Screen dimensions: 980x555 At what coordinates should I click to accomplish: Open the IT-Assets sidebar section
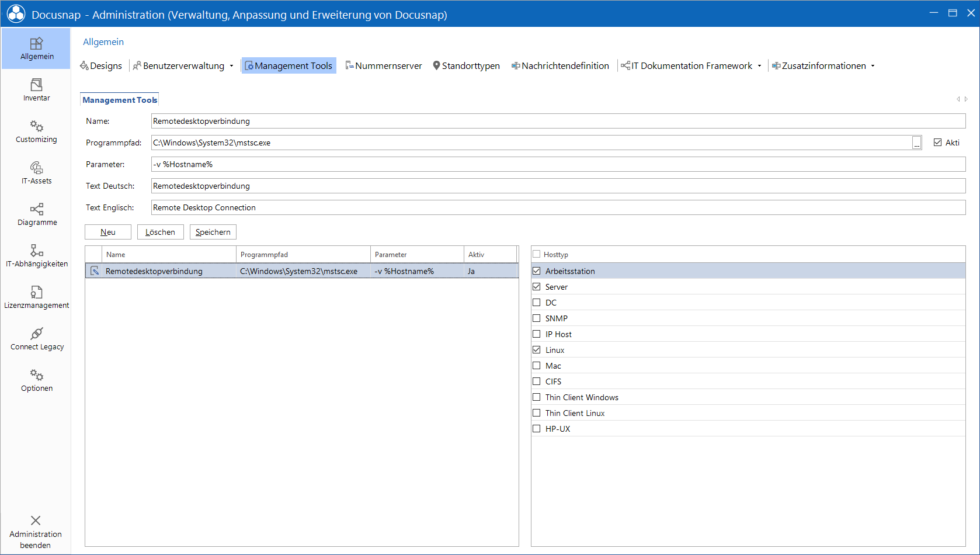(36, 173)
